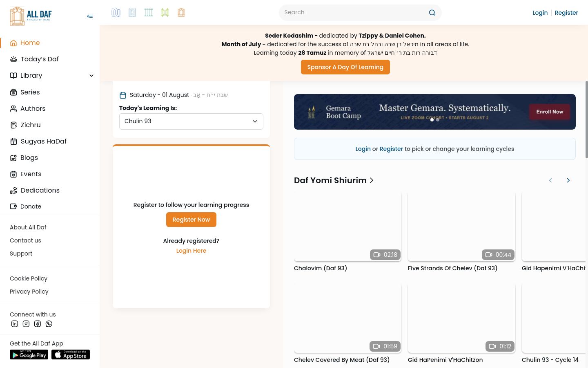The width and height of the screenshot is (588, 368).
Task: Open the teal pillars icon in header
Action: coord(149,13)
